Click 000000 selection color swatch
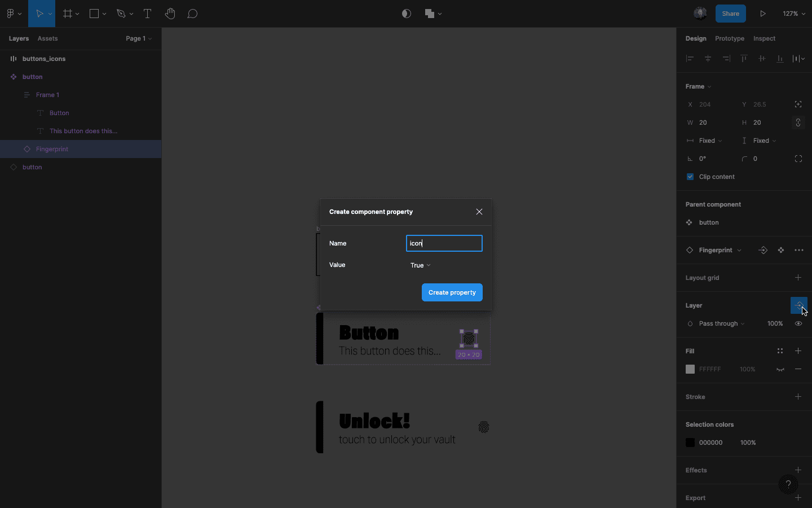This screenshot has width=812, height=508. [690, 443]
